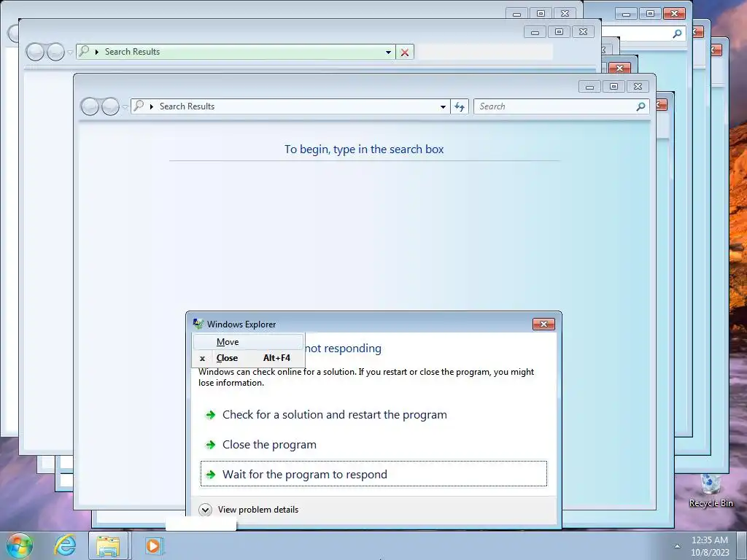Click the Windows Explorer dialog title icon
This screenshot has height=560, width=747.
coord(198,324)
